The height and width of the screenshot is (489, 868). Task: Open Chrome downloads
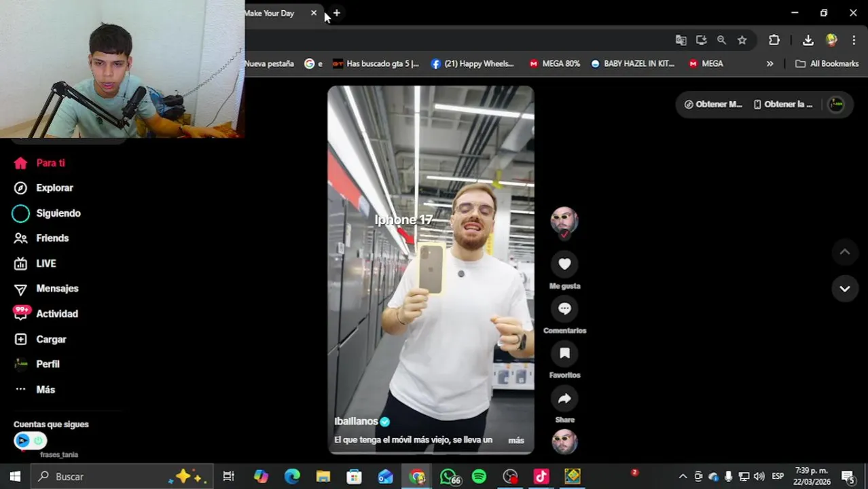coord(808,40)
